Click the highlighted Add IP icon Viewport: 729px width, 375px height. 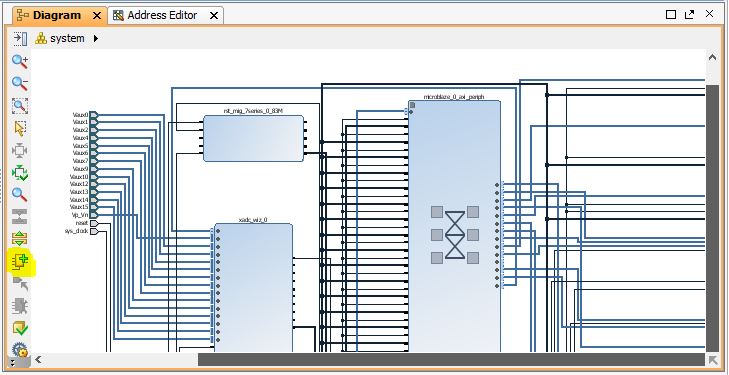20,262
